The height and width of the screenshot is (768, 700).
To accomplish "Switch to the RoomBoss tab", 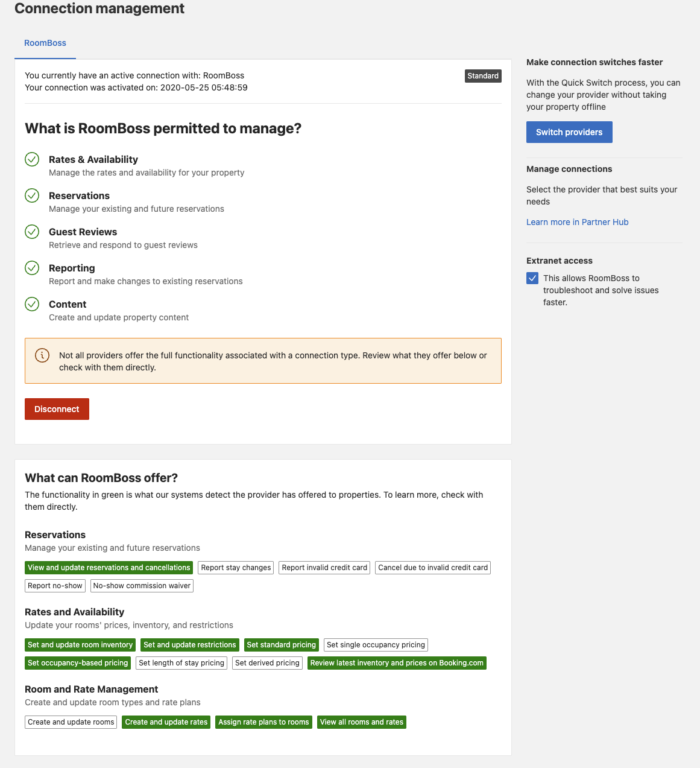I will [45, 43].
